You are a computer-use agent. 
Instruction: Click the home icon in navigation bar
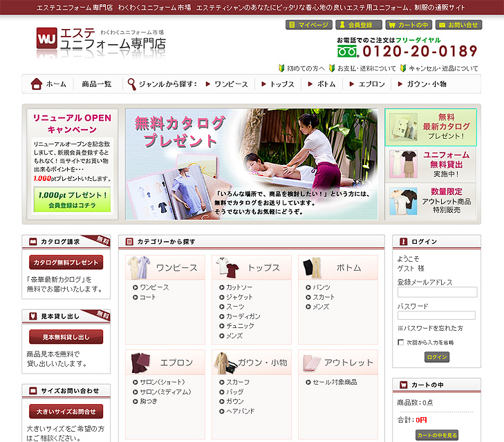point(37,84)
